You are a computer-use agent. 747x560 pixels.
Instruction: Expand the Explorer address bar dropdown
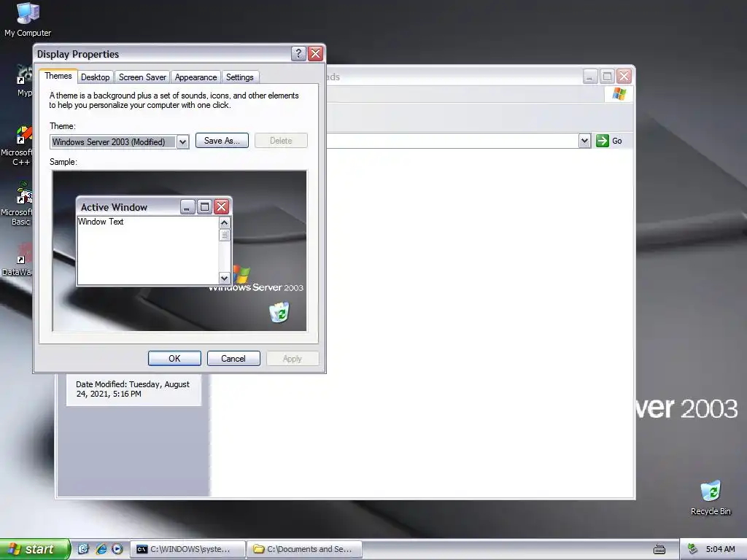pyautogui.click(x=584, y=141)
